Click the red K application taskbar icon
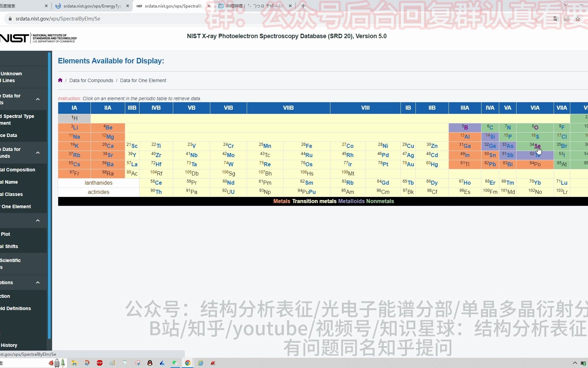This screenshot has width=588, height=368. (213, 363)
